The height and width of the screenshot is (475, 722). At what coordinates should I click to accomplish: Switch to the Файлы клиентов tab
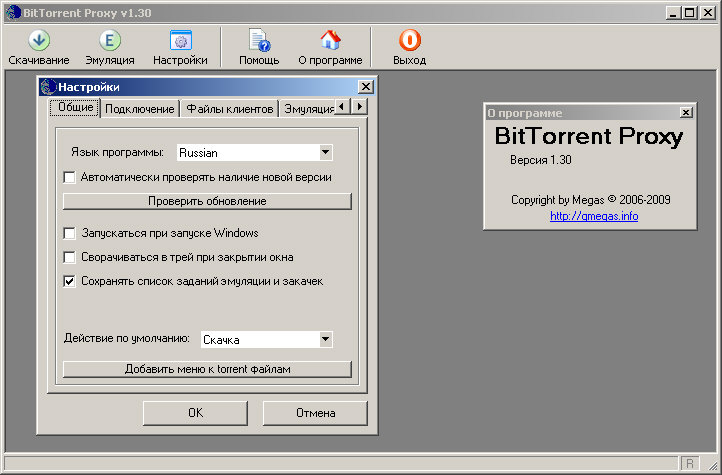pos(229,109)
